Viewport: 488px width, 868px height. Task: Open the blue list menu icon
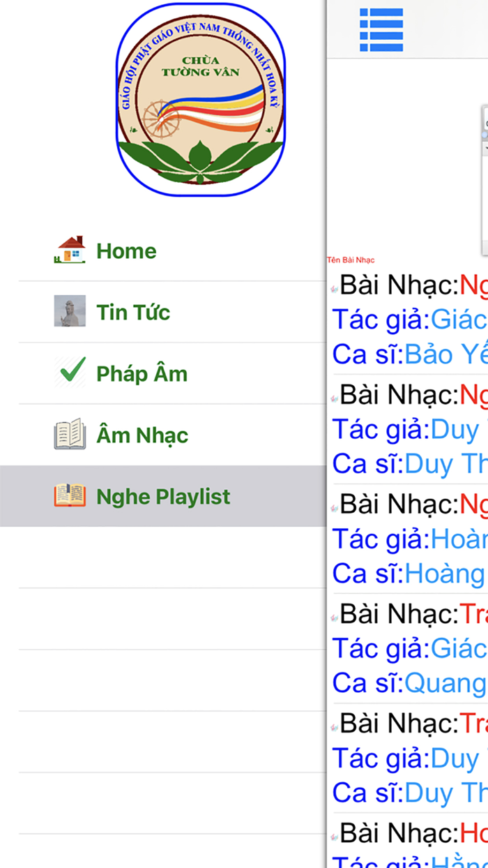381,30
